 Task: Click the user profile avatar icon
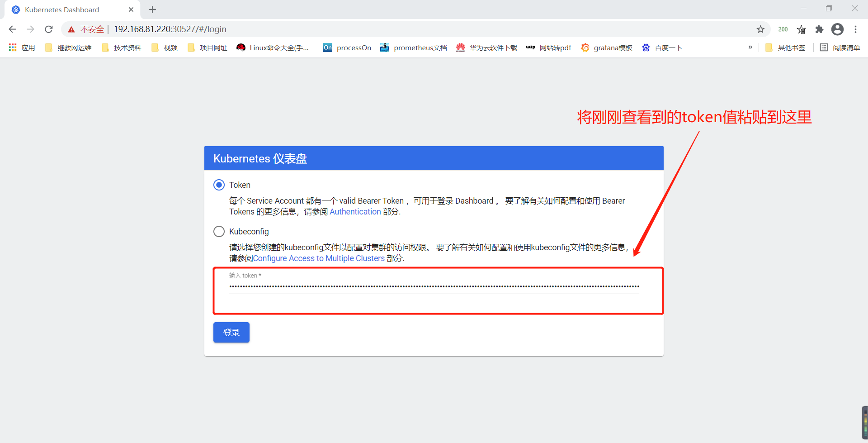coord(838,29)
